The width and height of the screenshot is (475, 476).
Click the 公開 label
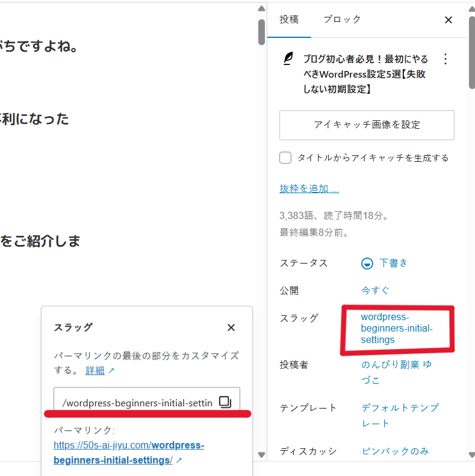click(289, 291)
